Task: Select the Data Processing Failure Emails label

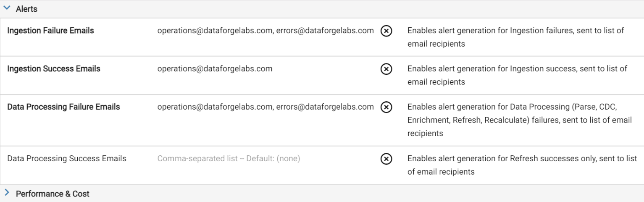Action: click(63, 107)
